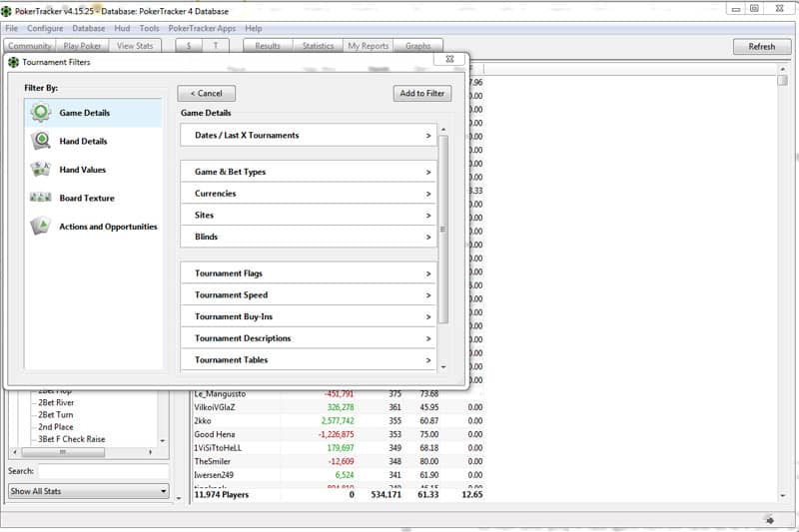Viewport: 799px width, 532px height.
Task: Select the 3Bet F Check Raise item
Action: [x=71, y=439]
